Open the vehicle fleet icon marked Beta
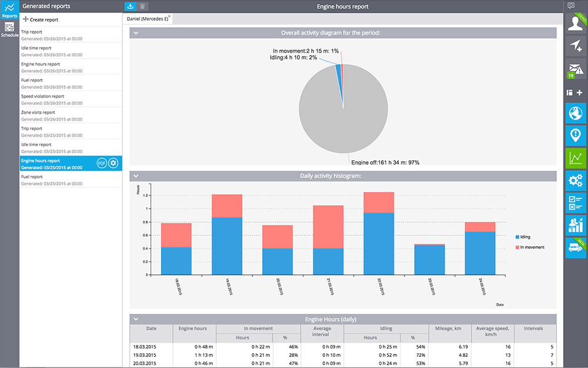Screen dimensions: 588x368 [576, 248]
